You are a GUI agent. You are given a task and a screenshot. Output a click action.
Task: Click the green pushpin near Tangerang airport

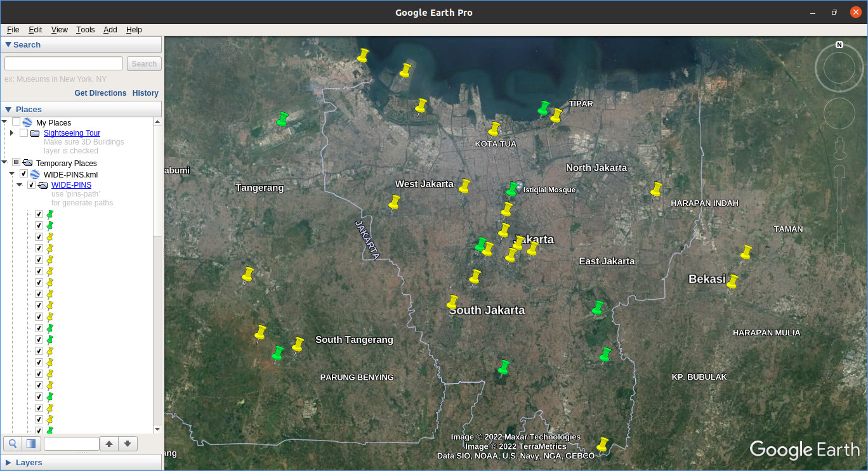[x=282, y=119]
